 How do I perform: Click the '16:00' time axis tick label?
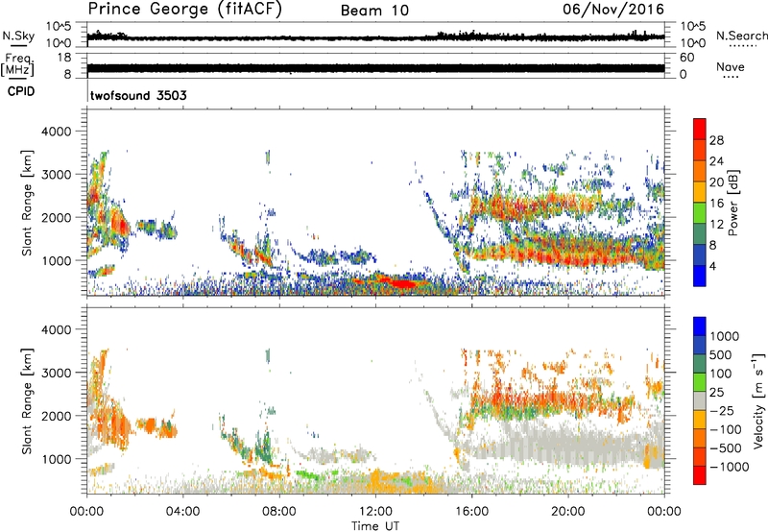pyautogui.click(x=471, y=512)
